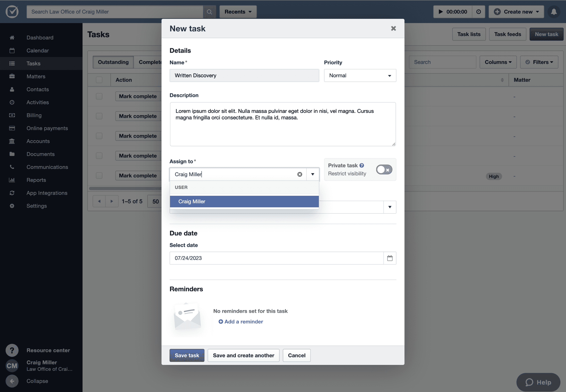Check the select-all checkbox in table header
Screen dimensions: 566x392
99,80
